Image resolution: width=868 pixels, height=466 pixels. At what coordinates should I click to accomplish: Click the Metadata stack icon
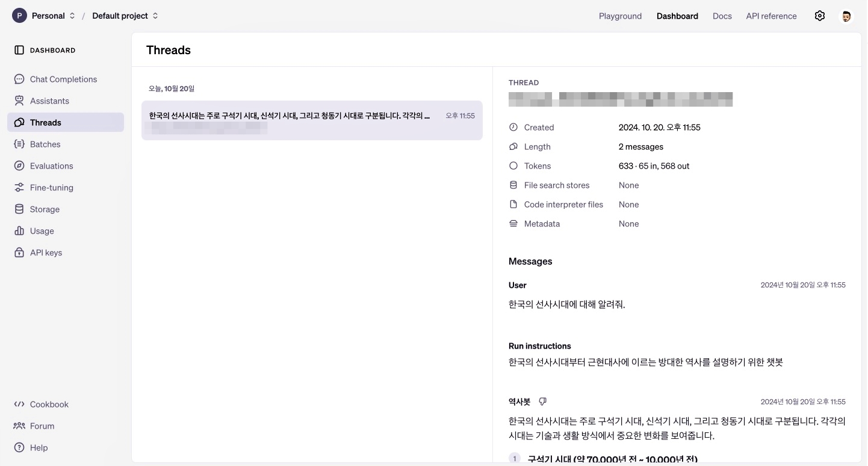513,223
